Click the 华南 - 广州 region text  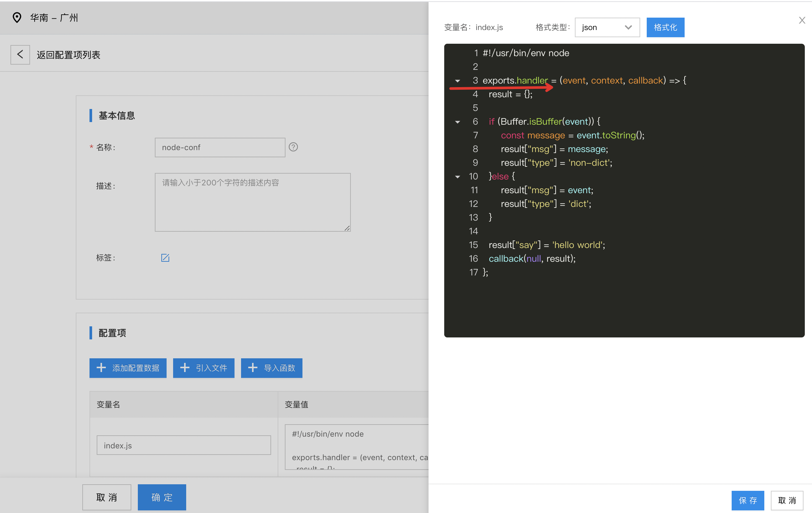(54, 18)
